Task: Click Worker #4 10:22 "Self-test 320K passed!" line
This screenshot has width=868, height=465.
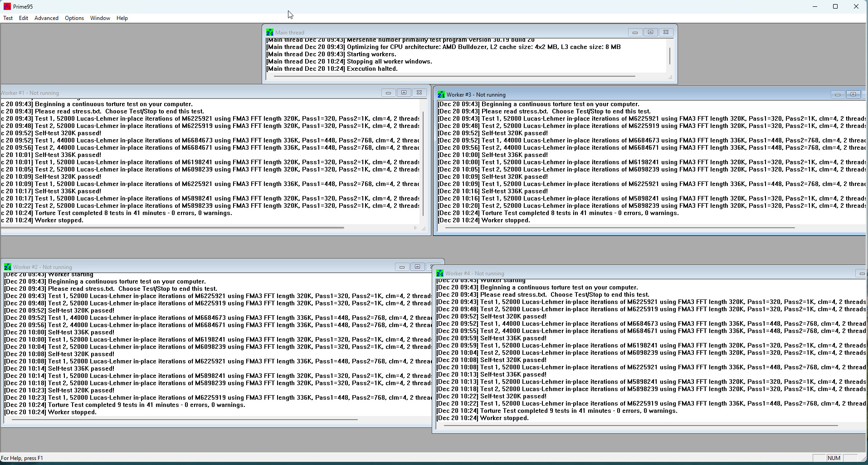Action: tap(492, 396)
